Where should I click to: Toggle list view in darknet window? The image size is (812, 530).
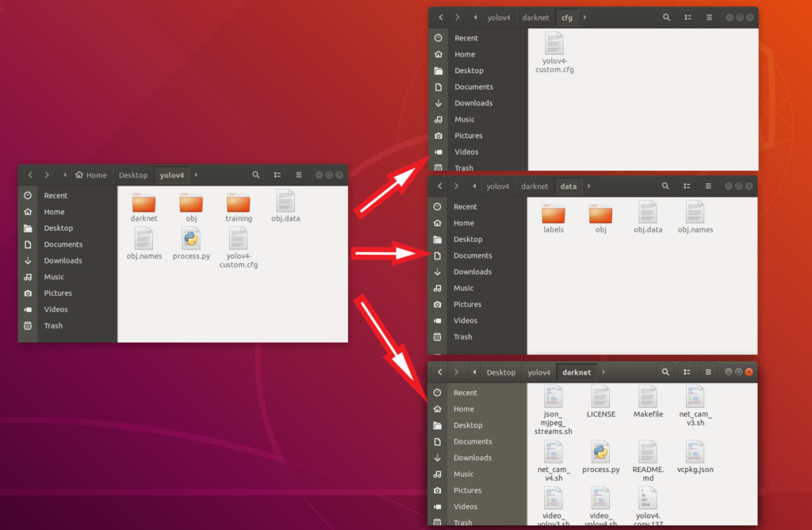point(687,372)
